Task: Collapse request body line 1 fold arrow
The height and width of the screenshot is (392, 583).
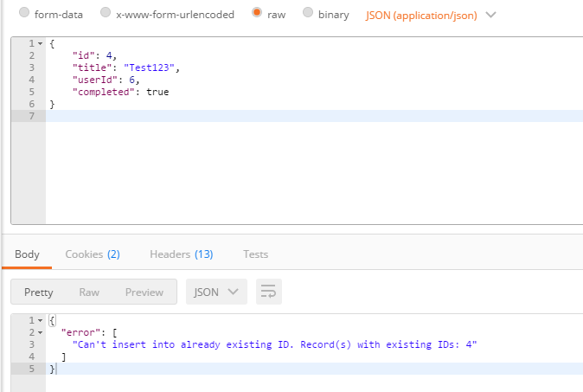Action: tap(40, 44)
